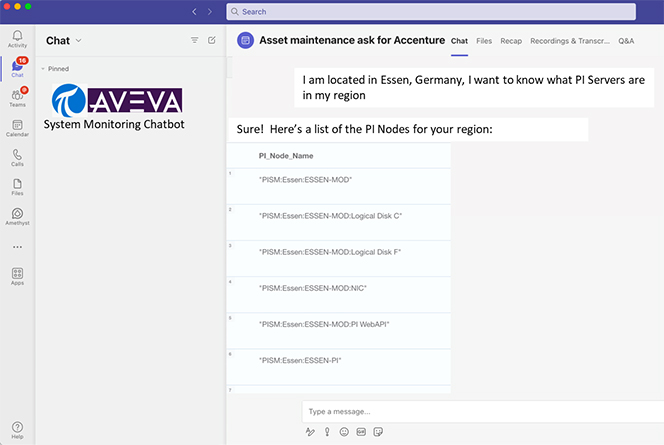Open the Recordings & Transcripts tab
The width and height of the screenshot is (664, 445).
(570, 41)
